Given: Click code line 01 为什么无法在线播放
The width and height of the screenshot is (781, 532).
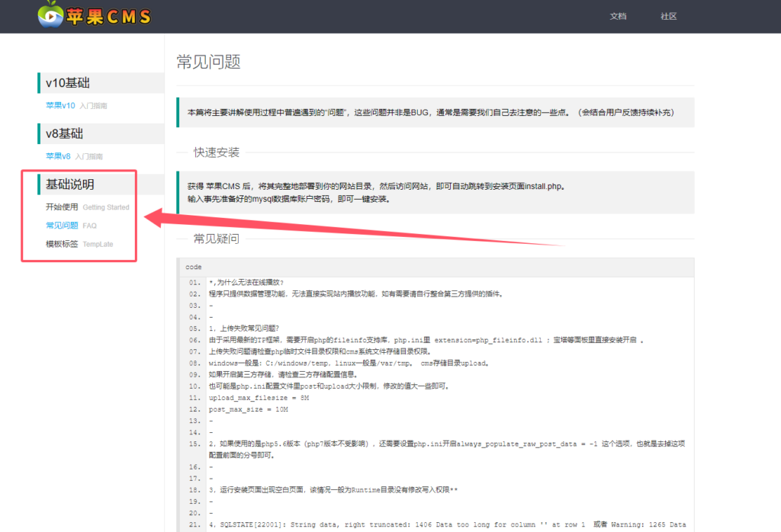Looking at the screenshot, I should click(246, 283).
